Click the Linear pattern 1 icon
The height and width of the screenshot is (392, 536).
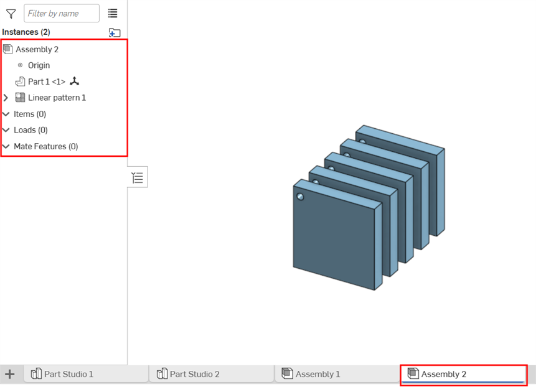tap(21, 98)
